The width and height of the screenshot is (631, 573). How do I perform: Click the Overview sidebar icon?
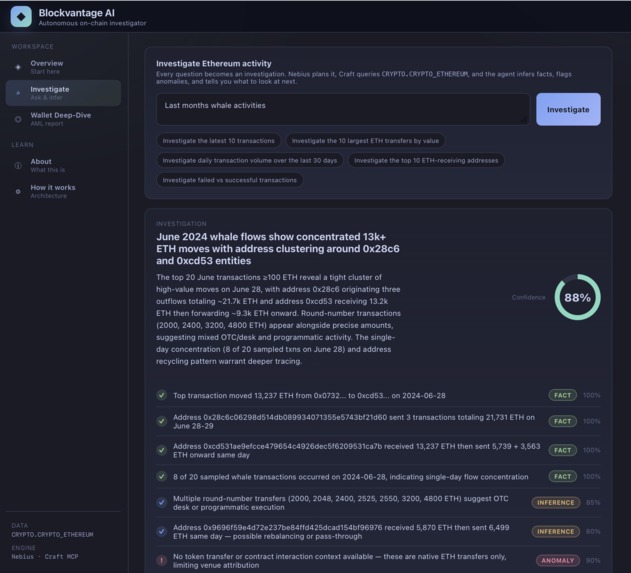click(18, 67)
